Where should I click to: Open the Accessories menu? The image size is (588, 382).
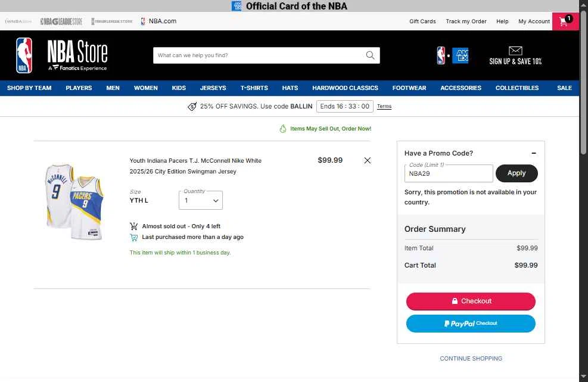[x=461, y=88]
